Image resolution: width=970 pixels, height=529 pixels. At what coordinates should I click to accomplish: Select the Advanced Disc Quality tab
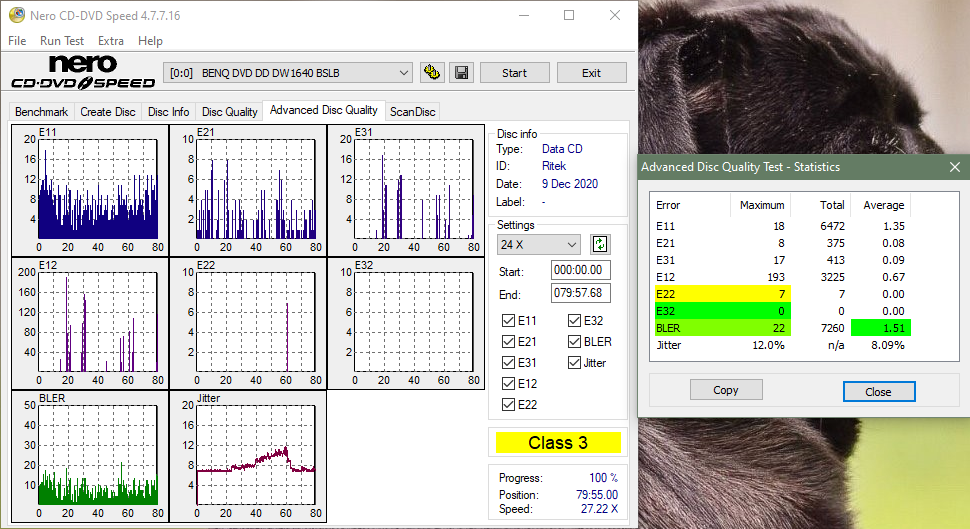(x=324, y=110)
